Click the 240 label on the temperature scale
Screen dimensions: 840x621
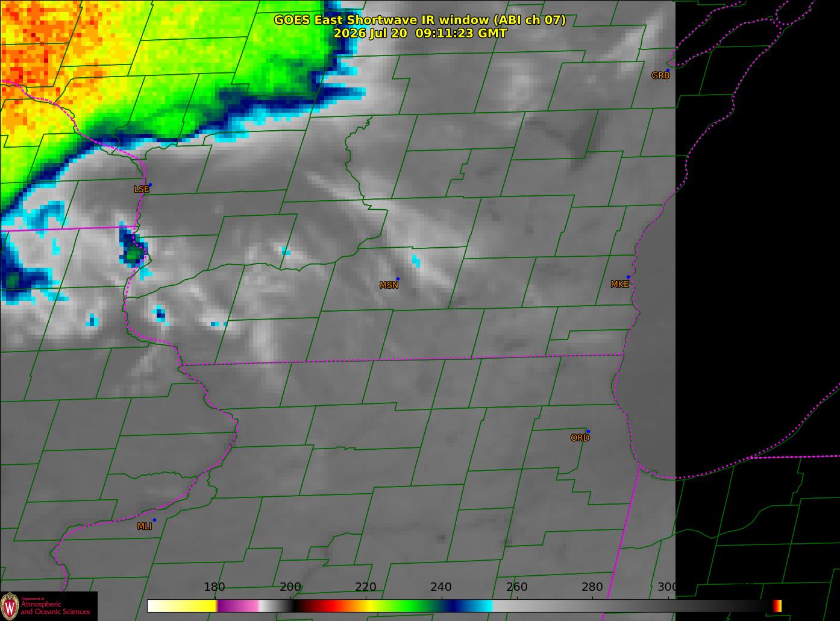click(441, 587)
